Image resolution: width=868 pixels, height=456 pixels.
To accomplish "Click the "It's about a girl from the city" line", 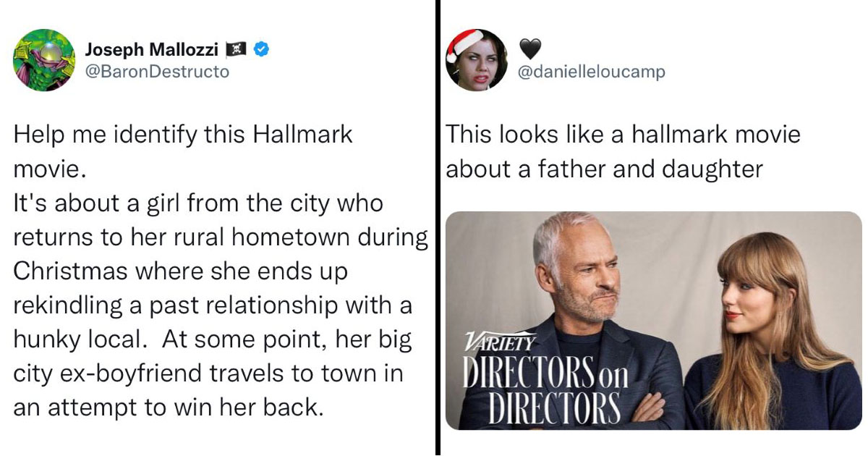I will [198, 203].
